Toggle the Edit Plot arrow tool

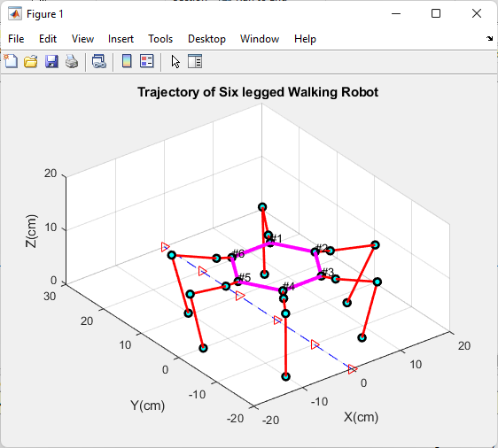click(175, 62)
